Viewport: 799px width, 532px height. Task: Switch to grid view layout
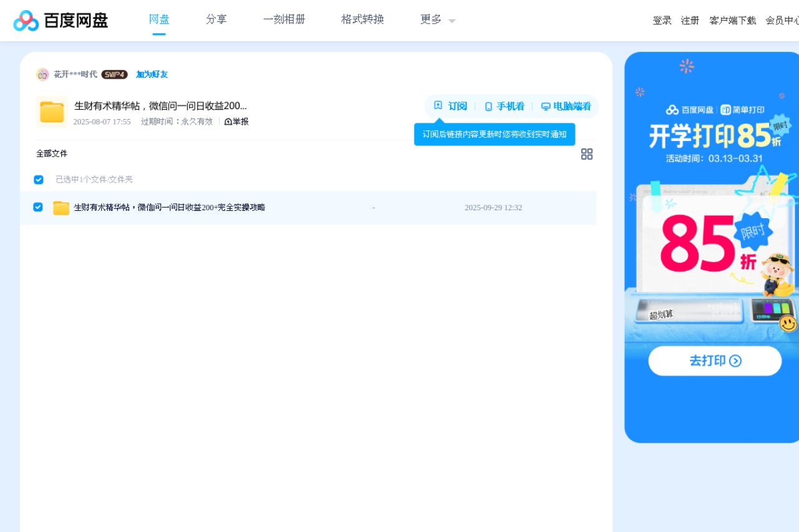pyautogui.click(x=587, y=154)
